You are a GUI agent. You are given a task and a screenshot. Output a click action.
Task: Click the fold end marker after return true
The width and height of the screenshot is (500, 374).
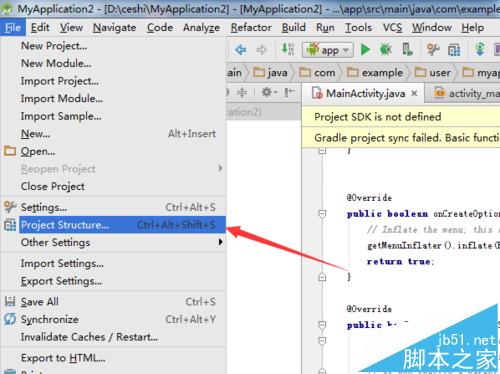(x=322, y=277)
